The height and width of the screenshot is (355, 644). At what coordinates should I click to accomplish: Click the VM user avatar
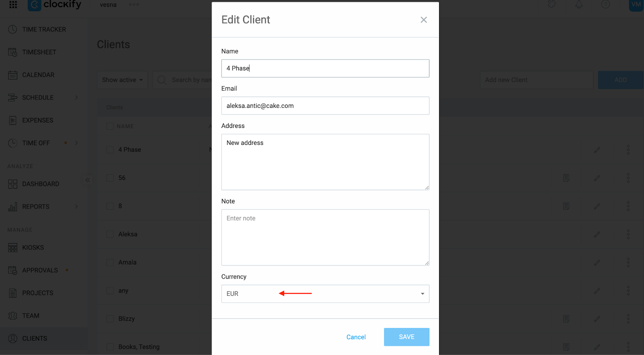[x=636, y=5]
